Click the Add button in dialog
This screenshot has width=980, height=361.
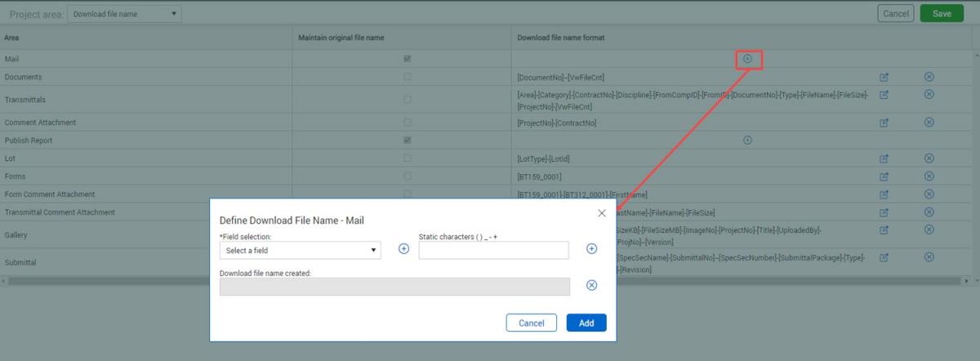coord(586,323)
